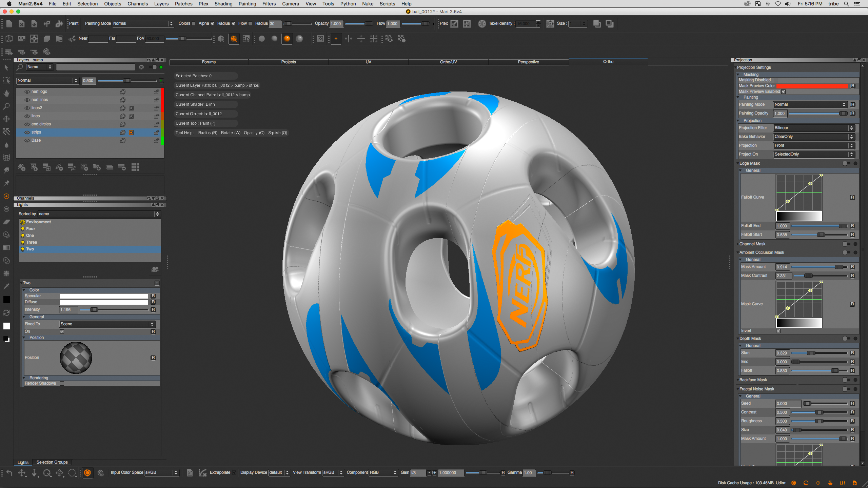Open the white Specular color swatch

point(104,296)
